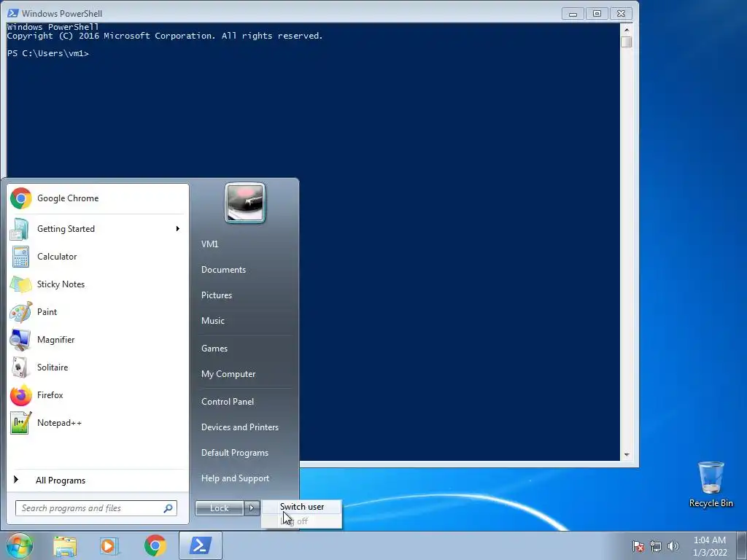Open Games from Start menu

pos(214,348)
